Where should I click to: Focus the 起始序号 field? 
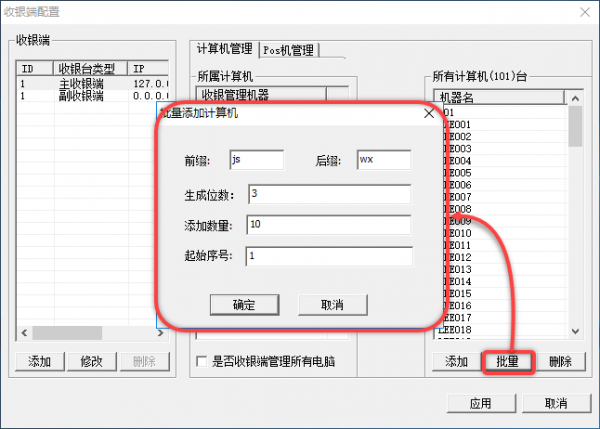tap(329, 256)
